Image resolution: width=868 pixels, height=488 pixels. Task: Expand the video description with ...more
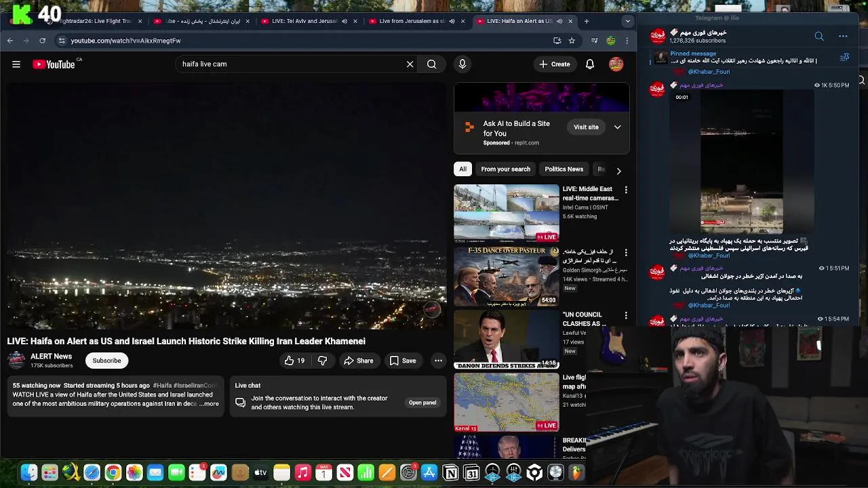coord(210,404)
